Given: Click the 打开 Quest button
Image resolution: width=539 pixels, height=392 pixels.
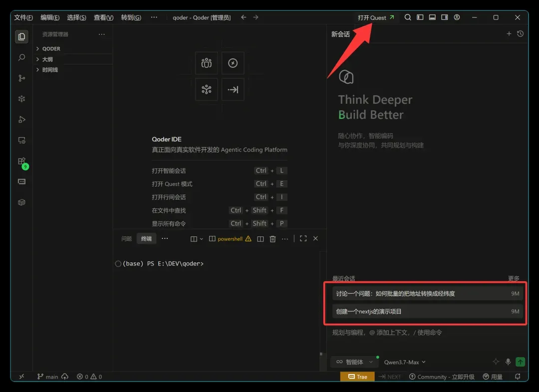Looking at the screenshot, I should click(376, 17).
